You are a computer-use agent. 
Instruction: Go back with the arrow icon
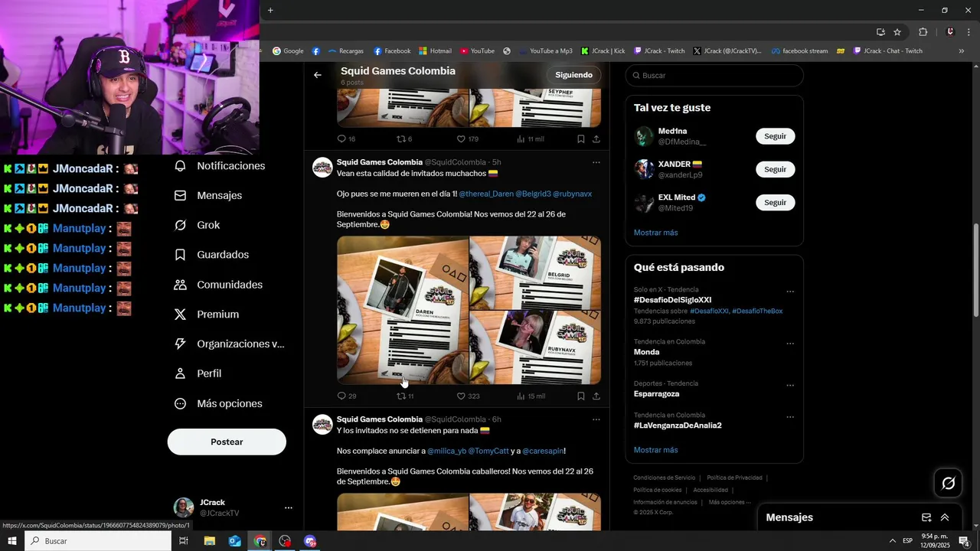pyautogui.click(x=318, y=75)
